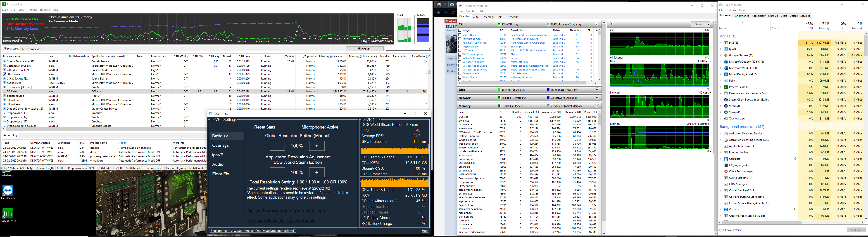868x237 pixels.
Task: Click the Mixed Reality Portal icon in Task Manager
Action: (726, 74)
